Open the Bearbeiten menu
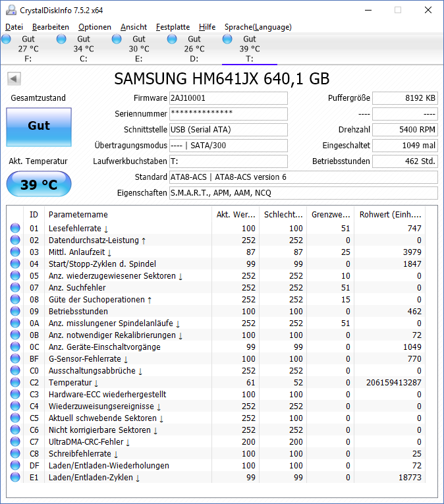Image resolution: width=444 pixels, height=504 pixels. tap(51, 27)
